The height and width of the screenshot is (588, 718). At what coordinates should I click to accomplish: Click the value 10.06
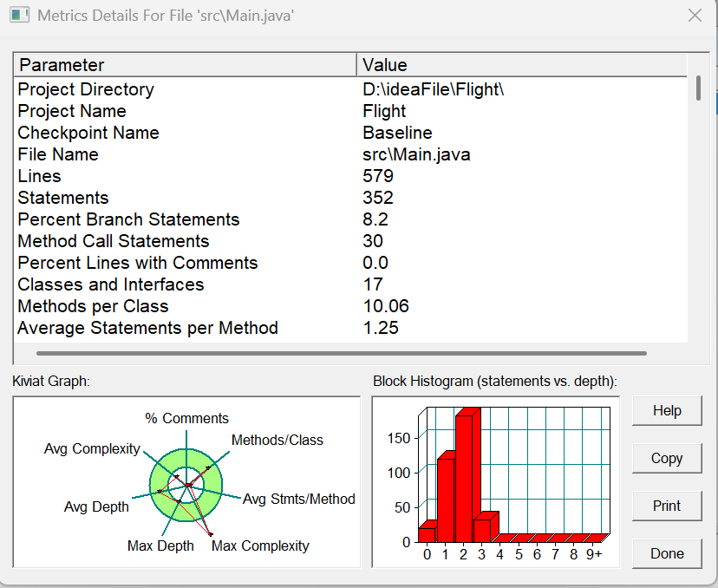386,306
